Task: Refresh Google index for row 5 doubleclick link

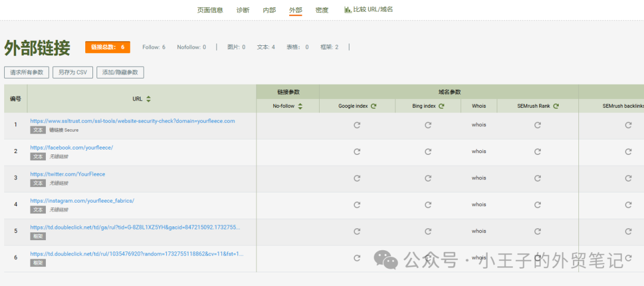Action: click(x=357, y=231)
